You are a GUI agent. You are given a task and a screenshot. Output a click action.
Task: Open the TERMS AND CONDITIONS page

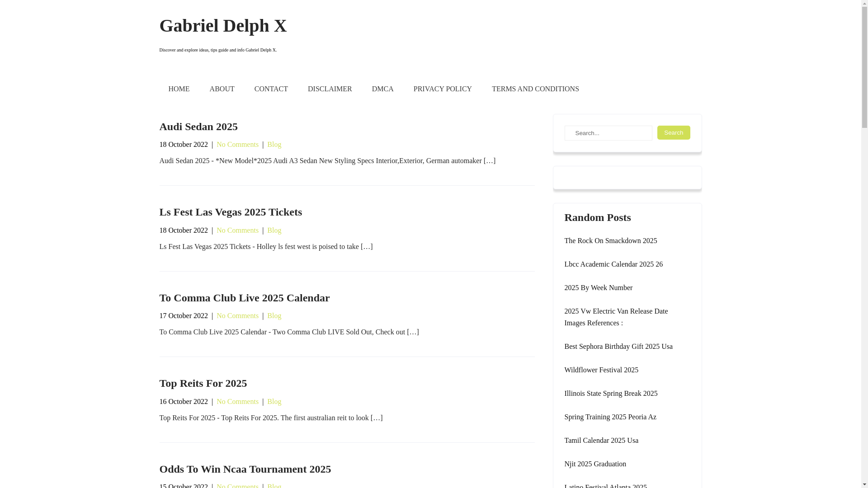(x=535, y=89)
